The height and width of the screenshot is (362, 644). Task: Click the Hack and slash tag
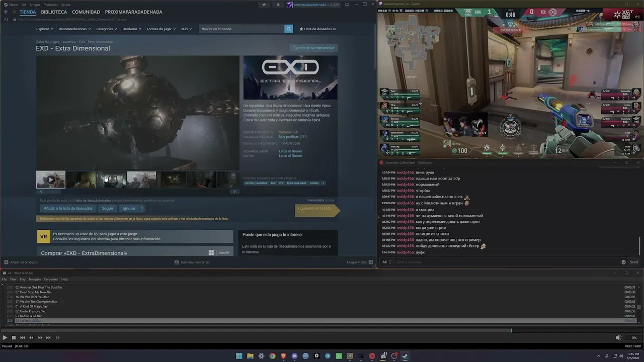pyautogui.click(x=297, y=183)
